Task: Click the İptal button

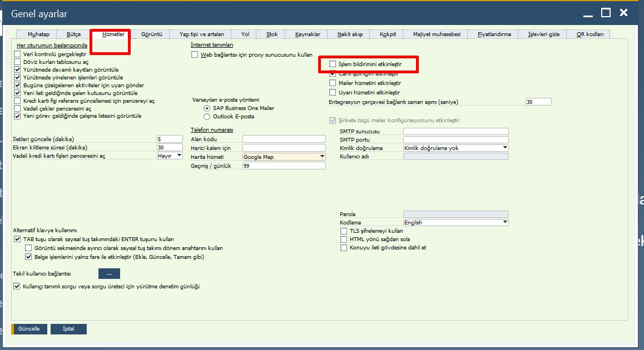Action: pyautogui.click(x=68, y=329)
